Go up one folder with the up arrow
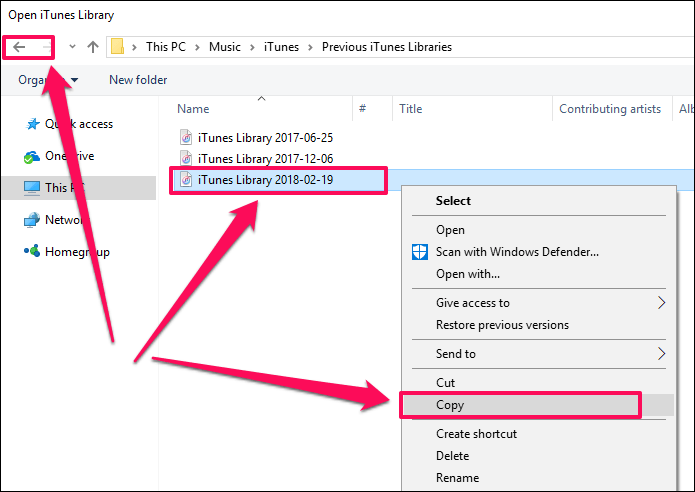 point(93,47)
